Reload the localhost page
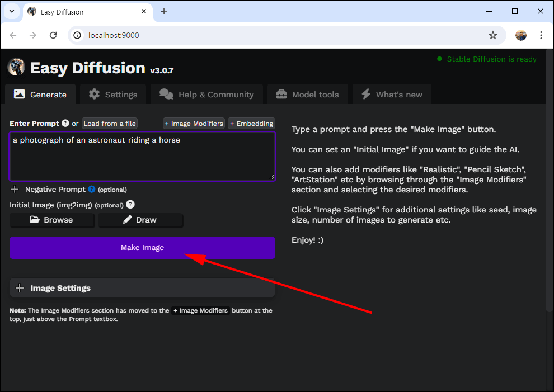Image resolution: width=554 pixels, height=392 pixels. pos(53,35)
